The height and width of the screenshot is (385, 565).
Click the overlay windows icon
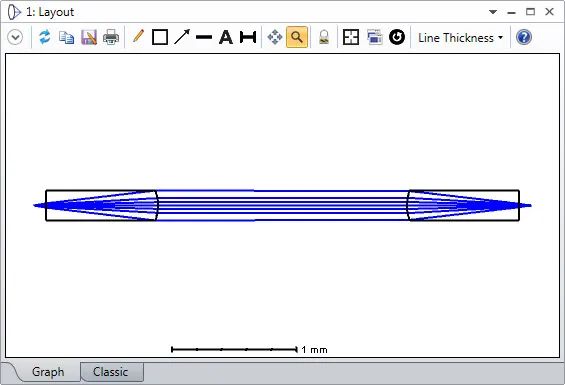click(x=375, y=37)
